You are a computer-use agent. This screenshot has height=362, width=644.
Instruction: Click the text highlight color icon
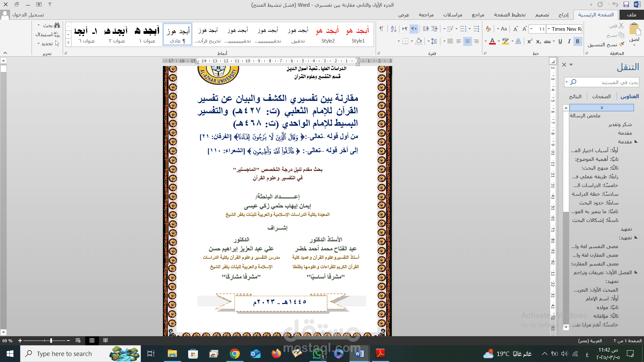[505, 41]
